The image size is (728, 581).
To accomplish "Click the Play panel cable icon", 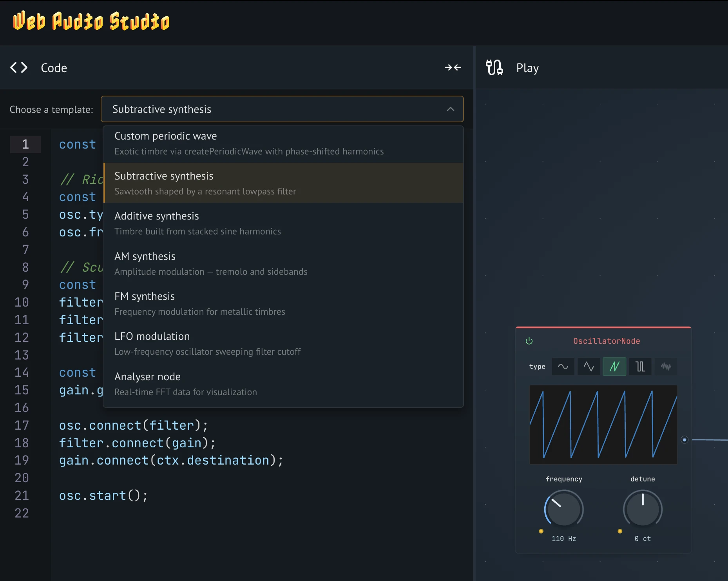I will coord(494,68).
